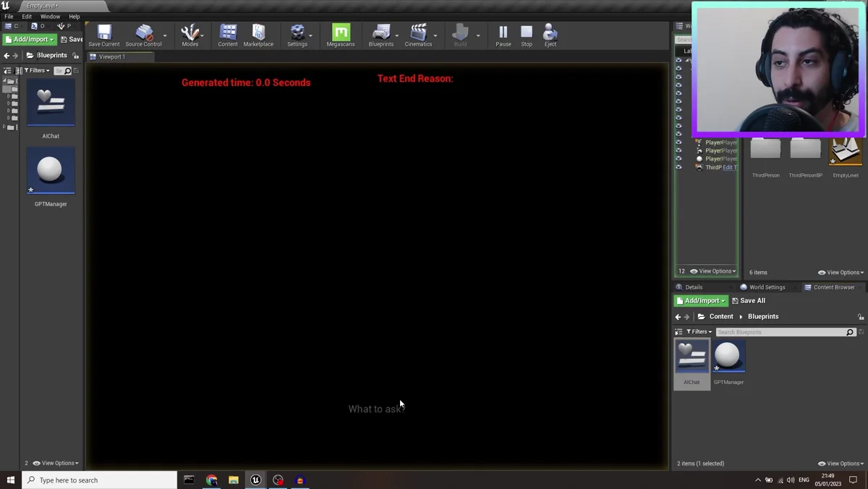
Task: Open View Options in left content browser
Action: pos(56,463)
